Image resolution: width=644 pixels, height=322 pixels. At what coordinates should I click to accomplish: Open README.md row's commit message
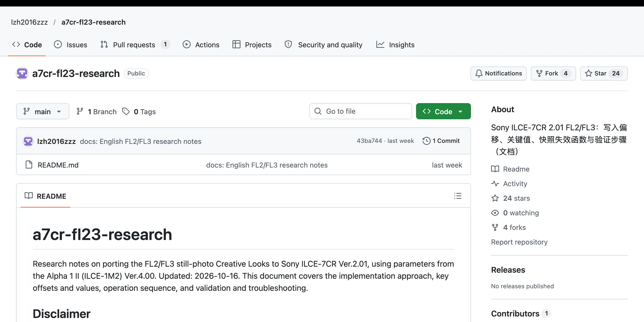267,165
